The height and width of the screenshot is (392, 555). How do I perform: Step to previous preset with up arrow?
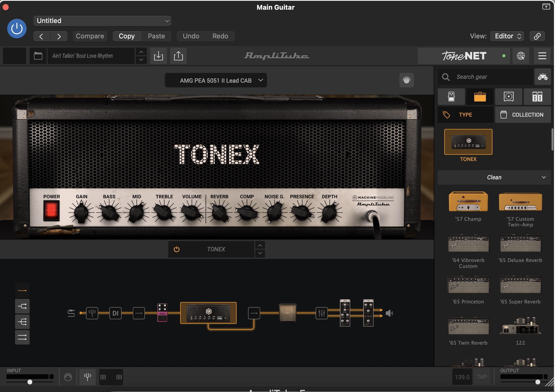(x=141, y=52)
